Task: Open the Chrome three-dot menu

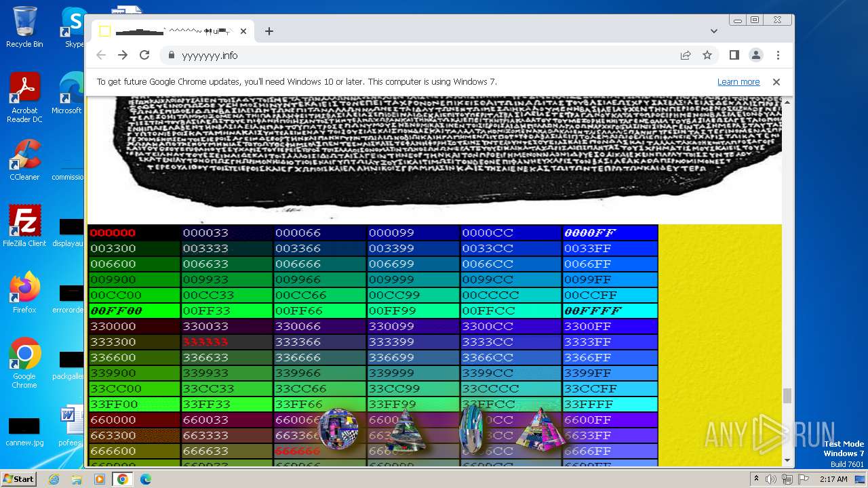Action: [x=778, y=56]
